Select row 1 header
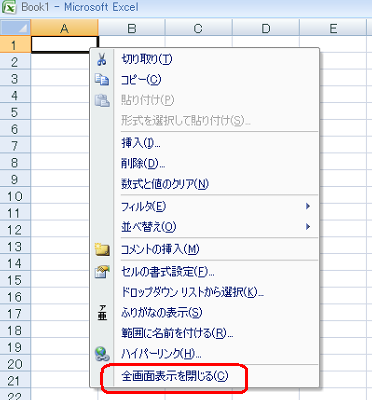 [x=15, y=44]
